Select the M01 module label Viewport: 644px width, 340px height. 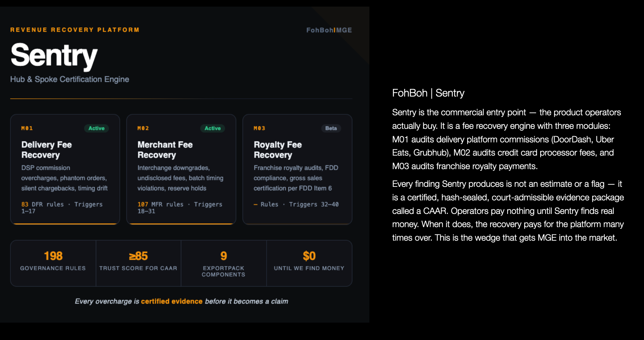click(x=27, y=128)
